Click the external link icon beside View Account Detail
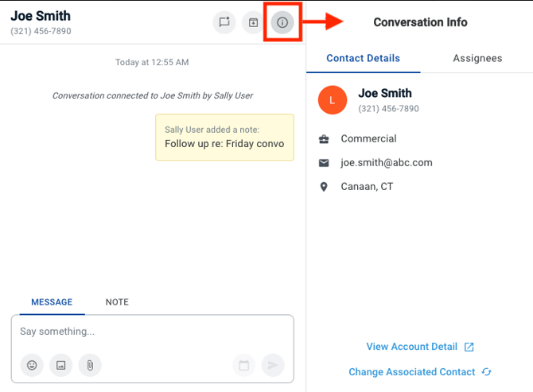This screenshot has height=392, width=533. point(469,347)
